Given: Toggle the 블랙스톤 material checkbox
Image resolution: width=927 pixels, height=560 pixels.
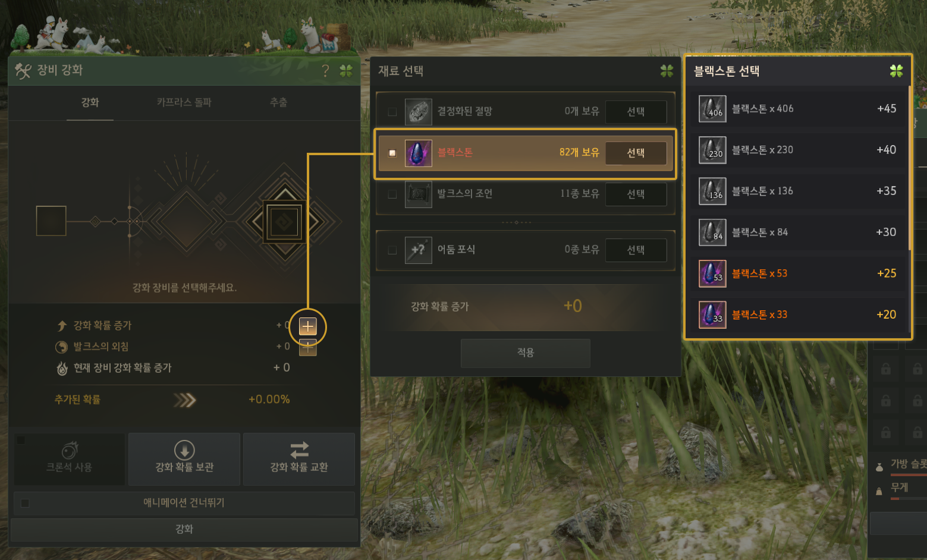Looking at the screenshot, I should click(392, 153).
